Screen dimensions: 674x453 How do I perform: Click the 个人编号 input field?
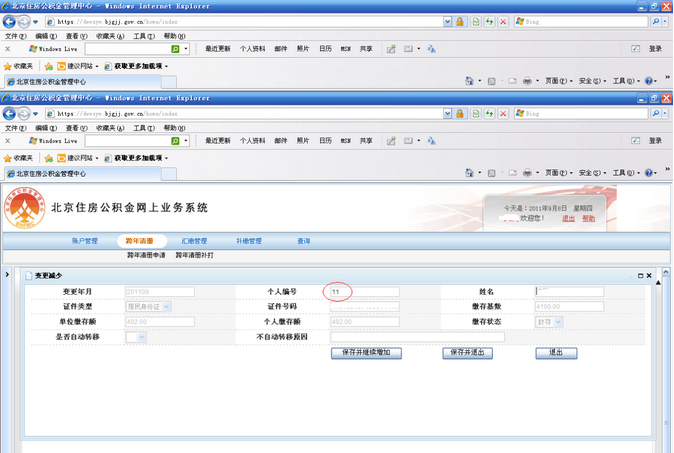tap(364, 292)
